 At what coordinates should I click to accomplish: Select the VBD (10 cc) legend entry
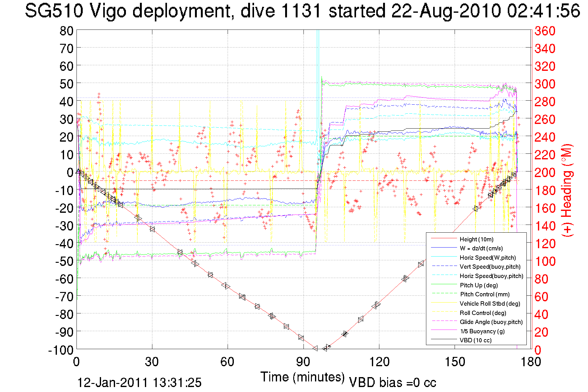475,340
